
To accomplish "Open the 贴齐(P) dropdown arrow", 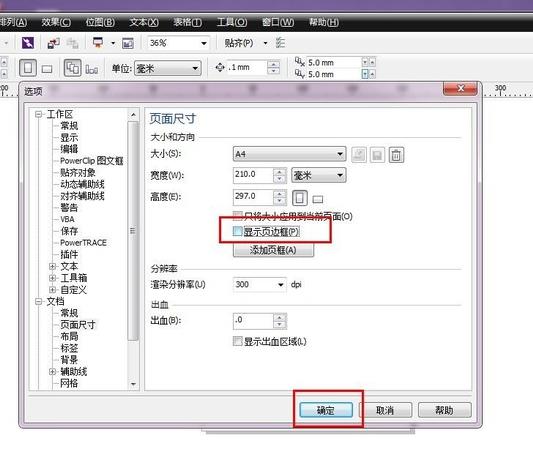I will [x=265, y=43].
